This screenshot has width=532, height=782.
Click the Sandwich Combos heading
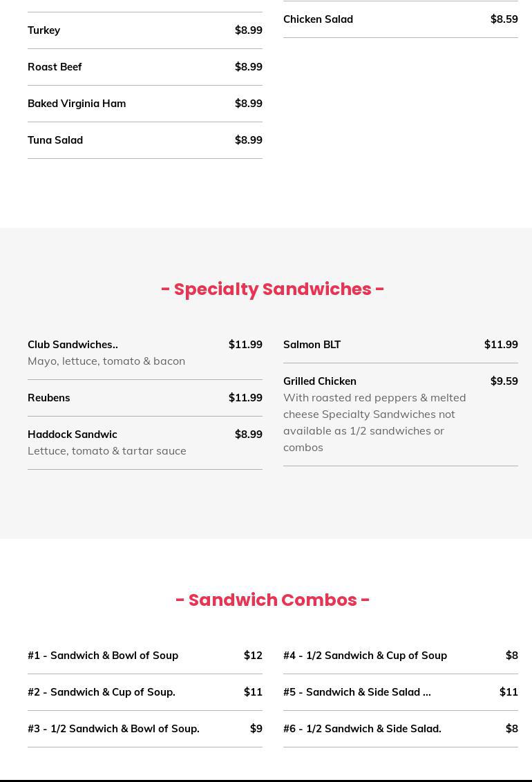(272, 600)
